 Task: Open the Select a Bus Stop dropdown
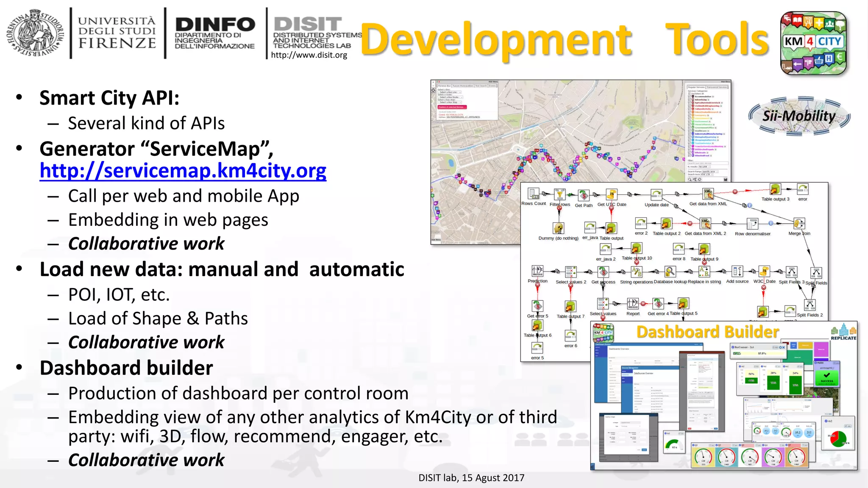pyautogui.click(x=450, y=102)
